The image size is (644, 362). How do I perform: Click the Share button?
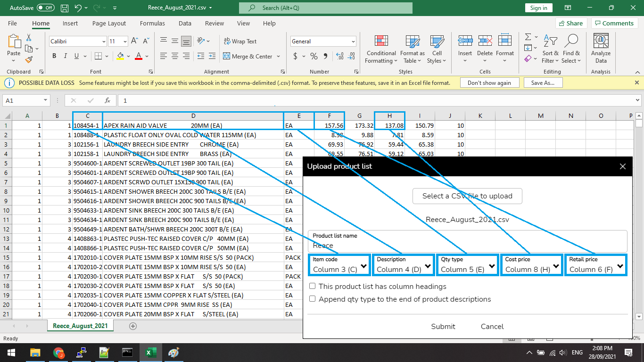(x=570, y=23)
